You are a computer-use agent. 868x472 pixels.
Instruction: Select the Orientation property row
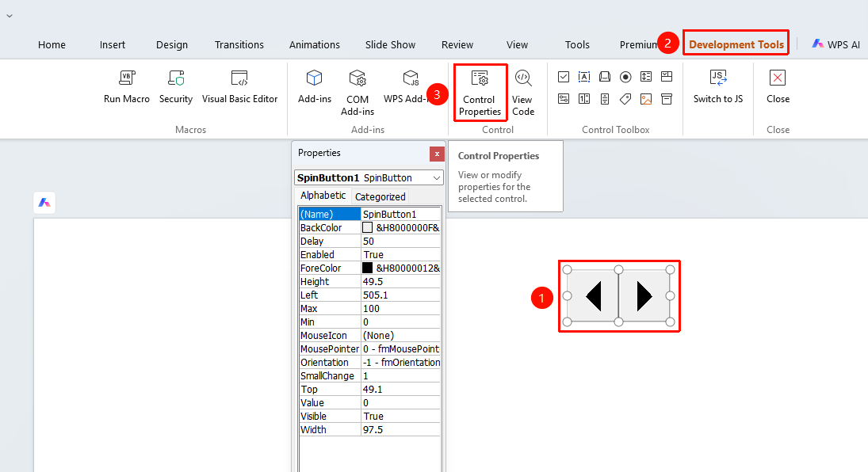[x=369, y=363]
